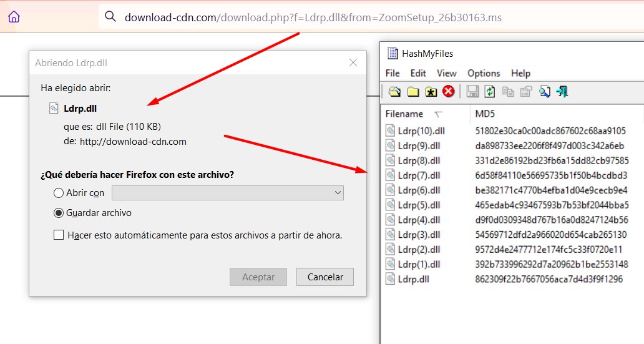This screenshot has width=644, height=344.
Task: Click MD5 hash 6d58f84110e56695735b1f50b4bcdbd3
Action: click(551, 175)
